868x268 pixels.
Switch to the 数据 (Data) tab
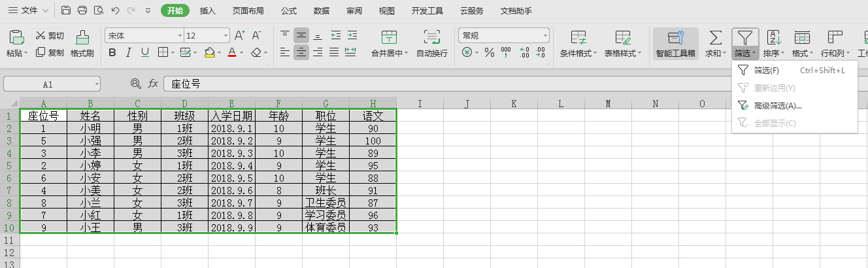(x=322, y=10)
